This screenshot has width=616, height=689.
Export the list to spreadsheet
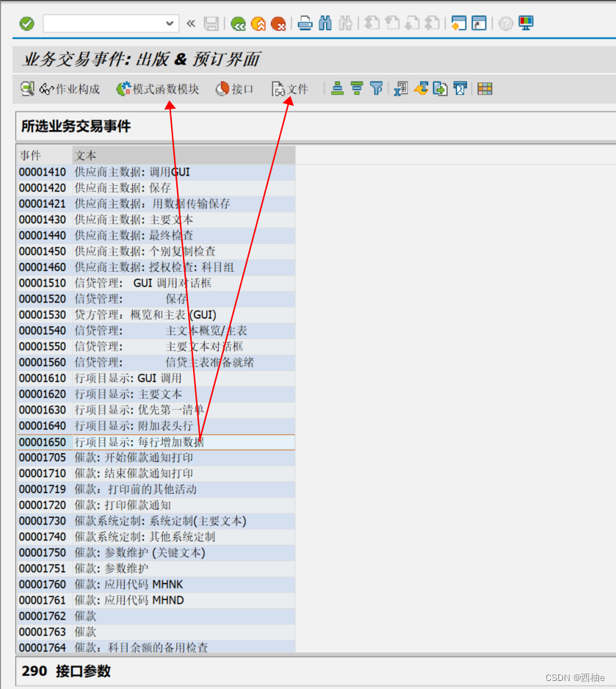coord(400,88)
